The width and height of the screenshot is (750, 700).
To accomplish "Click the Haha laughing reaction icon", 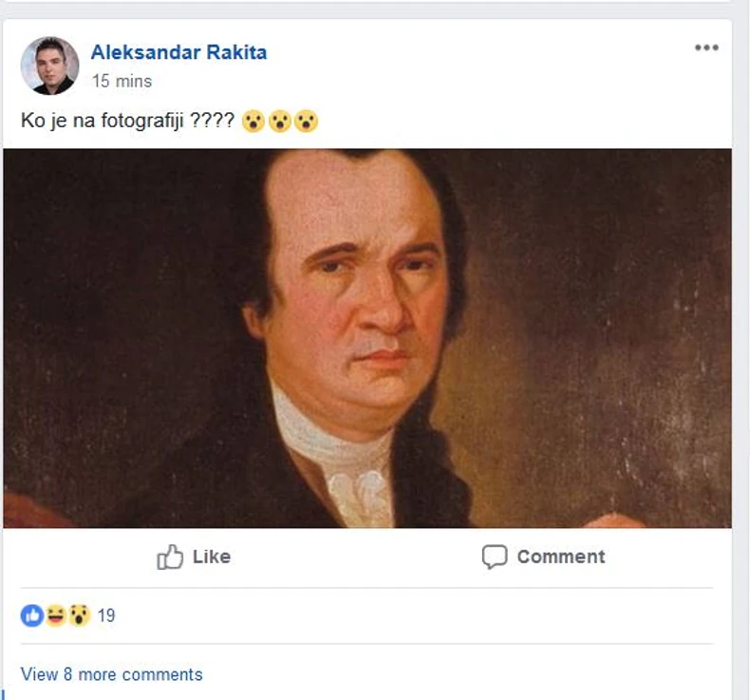I will tap(56, 615).
